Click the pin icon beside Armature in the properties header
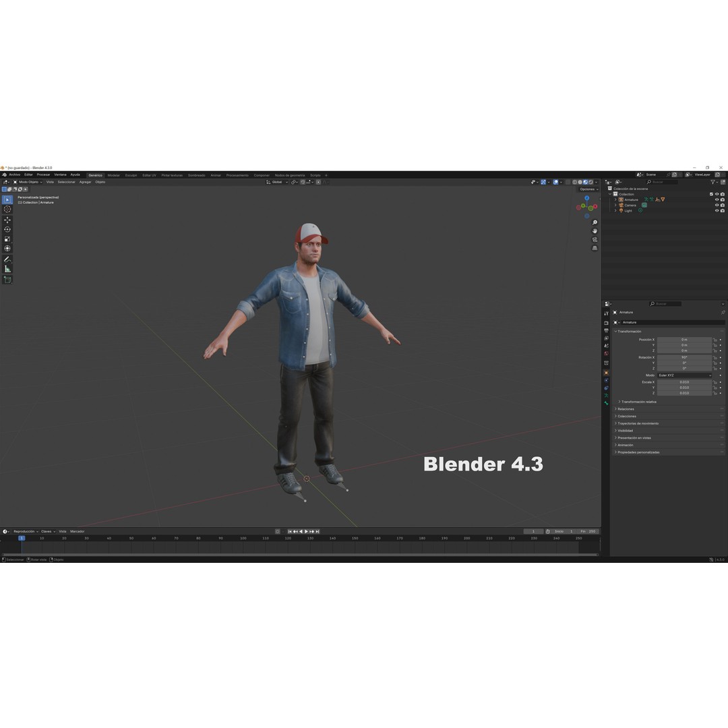 (723, 313)
